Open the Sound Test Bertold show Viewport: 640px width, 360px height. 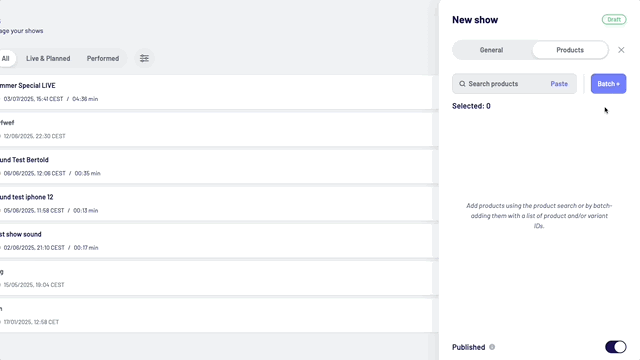coord(216,166)
